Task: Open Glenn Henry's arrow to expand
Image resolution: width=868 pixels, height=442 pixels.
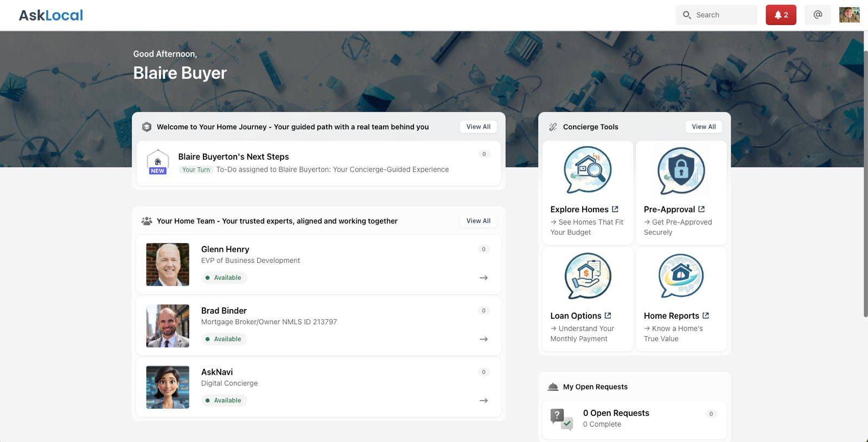Action: point(483,278)
